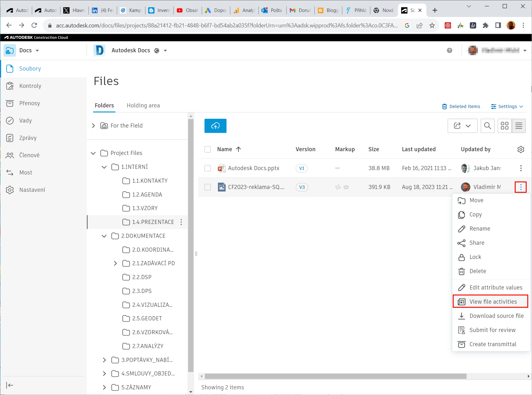
Task: Open the file search magnifier icon
Action: click(x=487, y=126)
